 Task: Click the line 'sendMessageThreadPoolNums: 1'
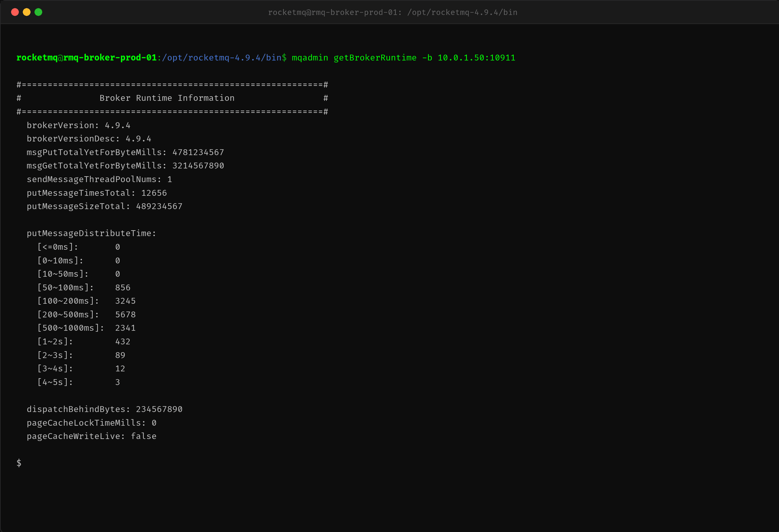click(99, 180)
